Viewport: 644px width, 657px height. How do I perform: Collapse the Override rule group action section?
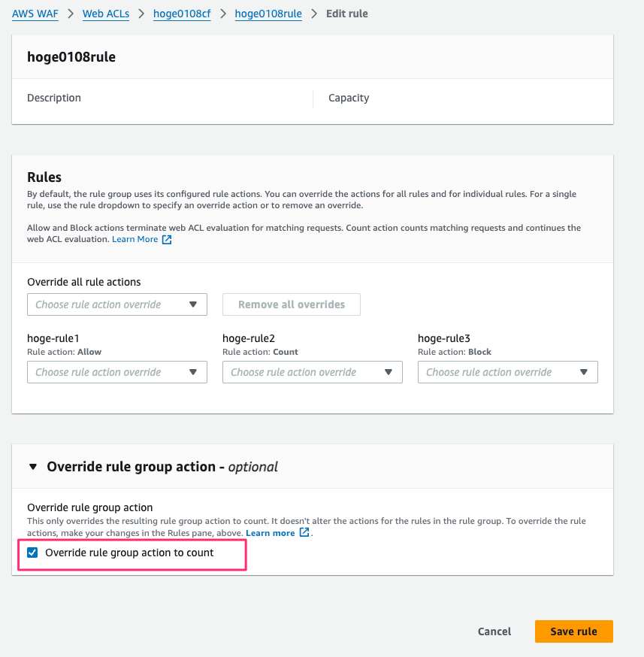click(32, 467)
